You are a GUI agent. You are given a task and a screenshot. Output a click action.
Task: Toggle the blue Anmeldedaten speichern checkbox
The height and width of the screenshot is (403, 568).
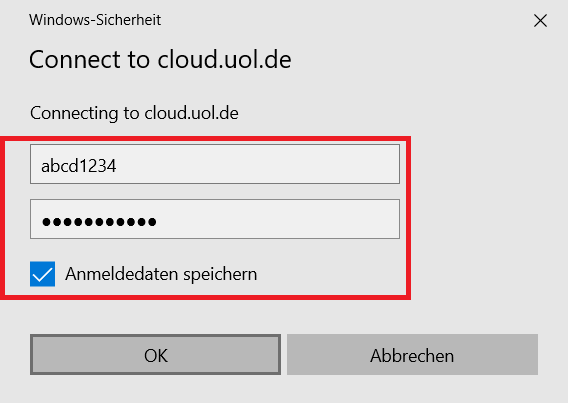42,274
